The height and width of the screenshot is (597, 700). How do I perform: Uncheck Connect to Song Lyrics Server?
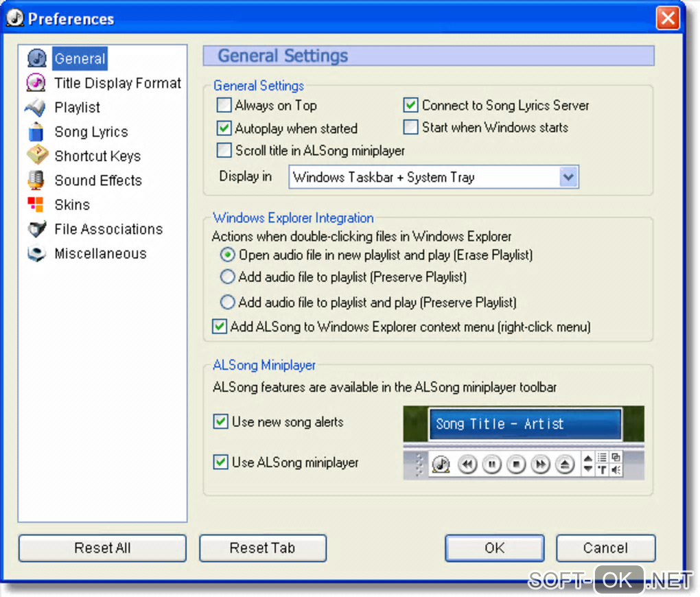(x=410, y=105)
